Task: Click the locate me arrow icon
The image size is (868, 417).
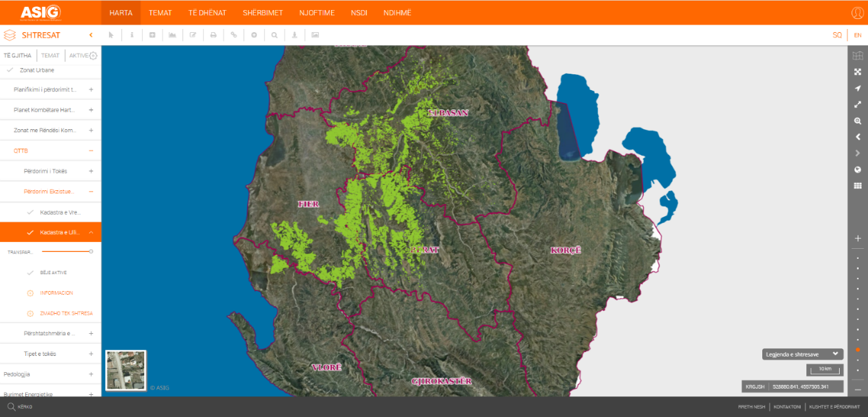Action: click(857, 88)
